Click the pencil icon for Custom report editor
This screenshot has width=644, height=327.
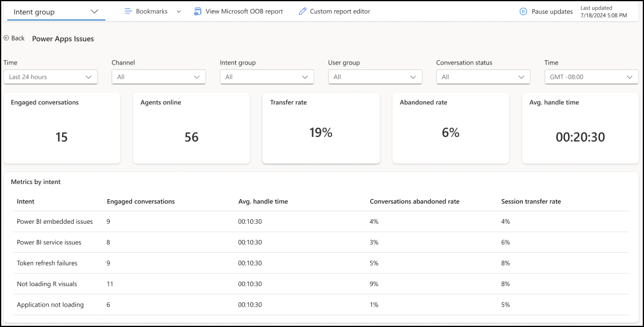303,11
